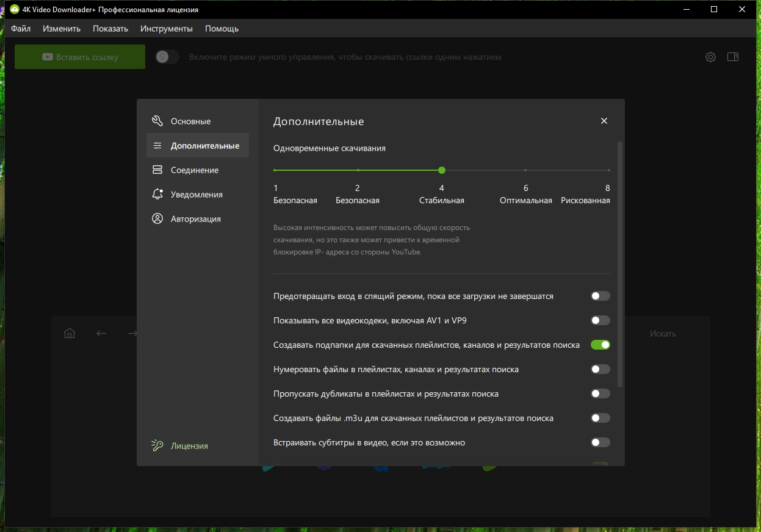Enable preventing sleep mode during downloads

click(x=600, y=296)
